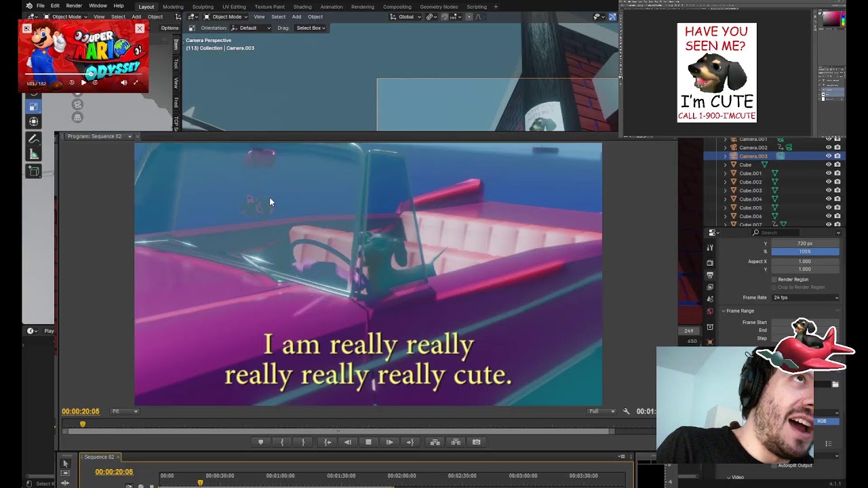
Task: Open the Orientation Default dropdown
Action: [x=250, y=28]
